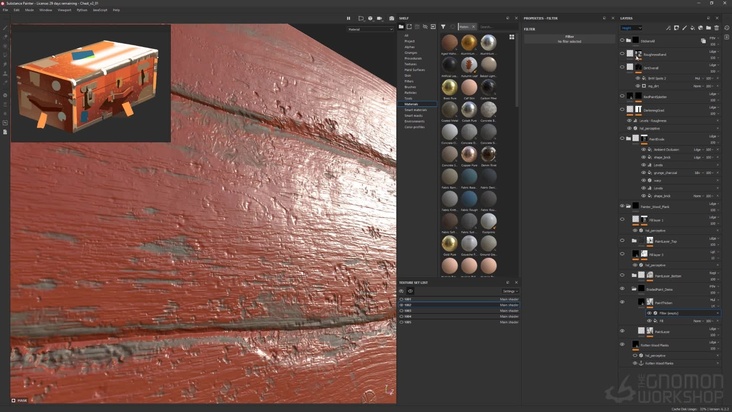Open the Texture Set Settings dropdown
The image size is (732, 412).
[x=510, y=291]
